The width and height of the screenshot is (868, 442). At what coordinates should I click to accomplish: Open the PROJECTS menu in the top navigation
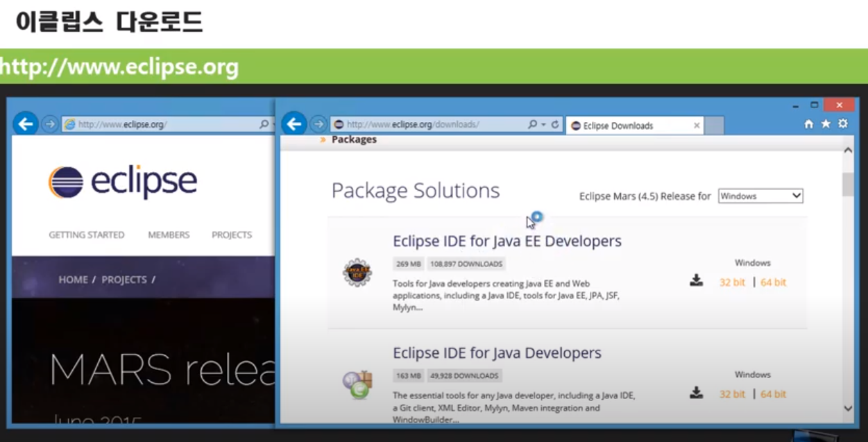click(232, 235)
